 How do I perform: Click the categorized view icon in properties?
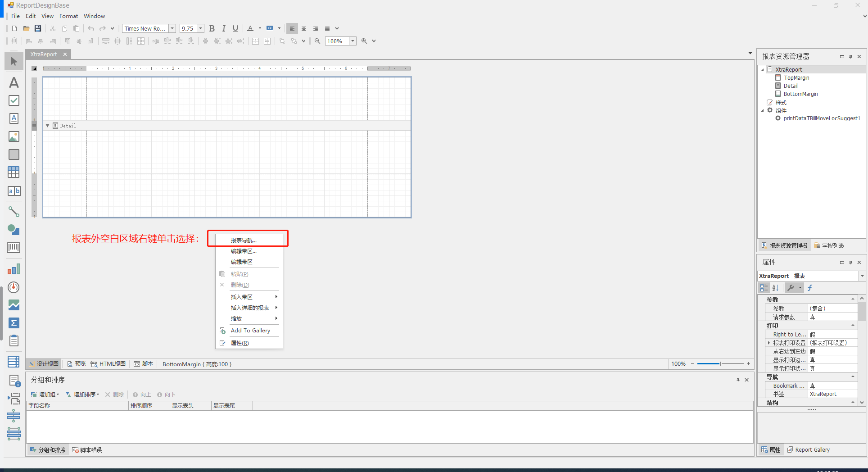click(x=764, y=288)
